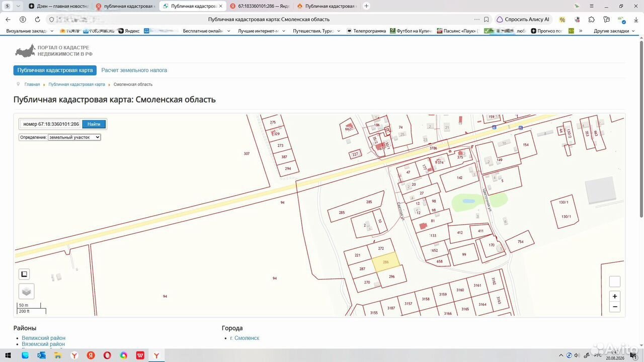
Task: Click the Спросить Алису AI button
Action: click(523, 20)
